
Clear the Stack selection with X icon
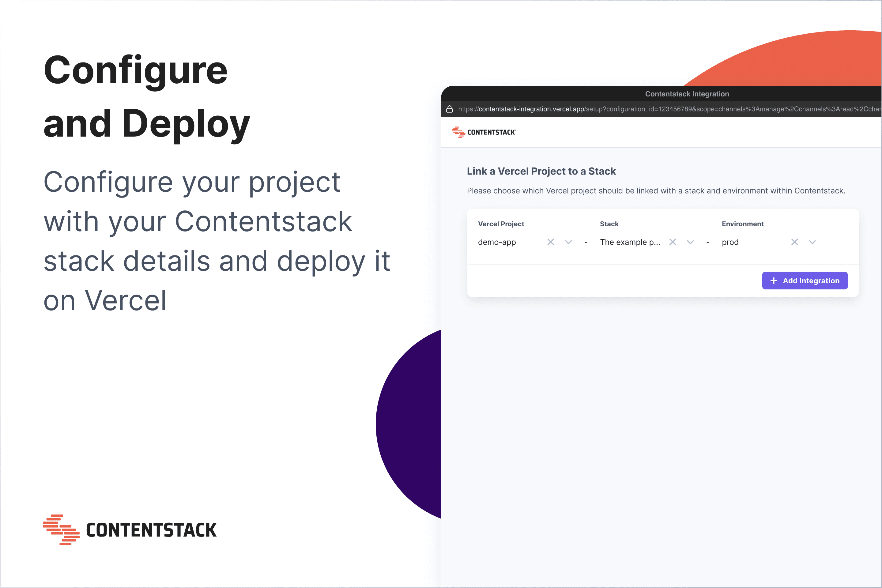[673, 242]
